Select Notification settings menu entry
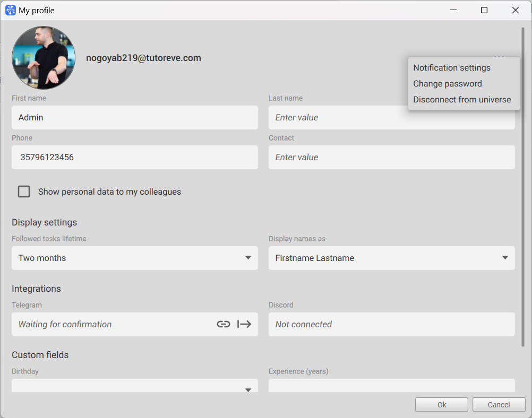The image size is (532, 418). [x=452, y=68]
